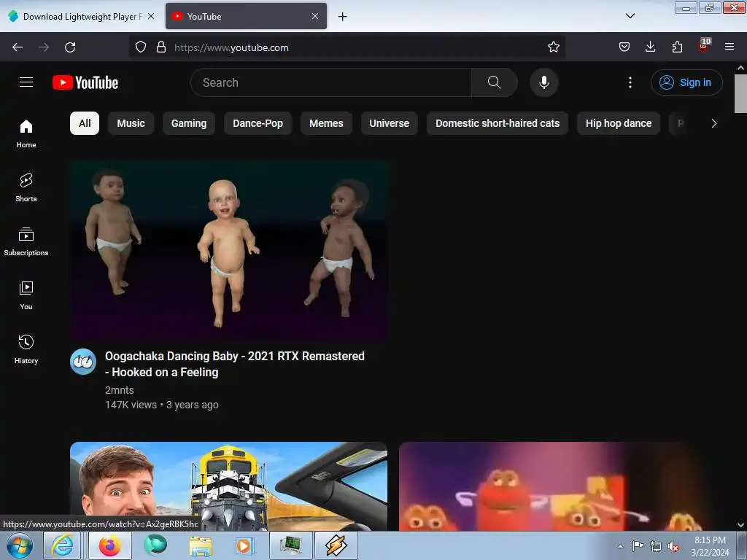The width and height of the screenshot is (747, 560).
Task: Open the Windows Start menu
Action: pyautogui.click(x=20, y=545)
